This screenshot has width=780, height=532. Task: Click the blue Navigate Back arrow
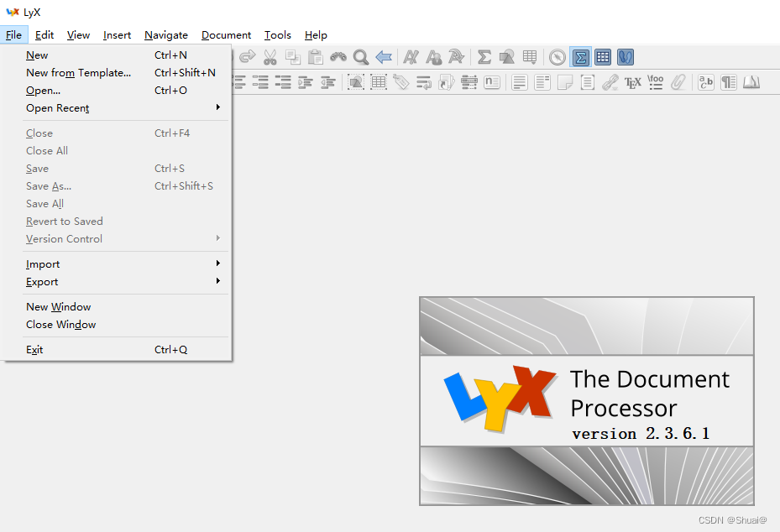(x=384, y=57)
